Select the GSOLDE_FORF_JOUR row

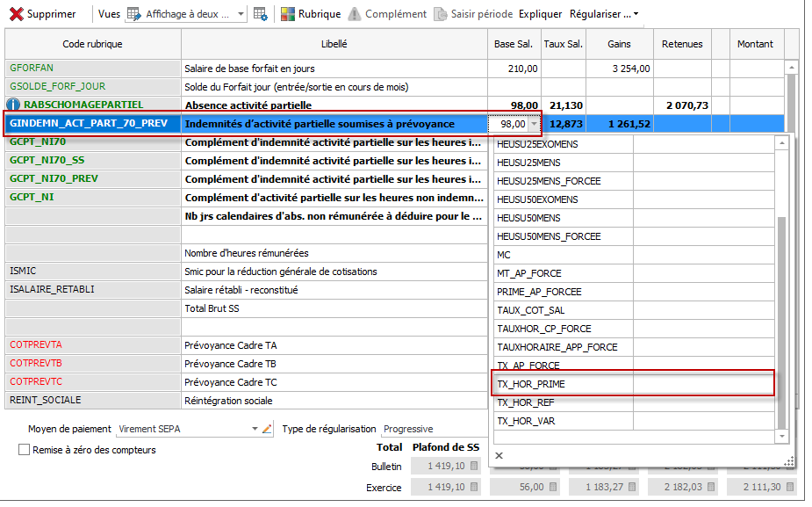click(395, 87)
